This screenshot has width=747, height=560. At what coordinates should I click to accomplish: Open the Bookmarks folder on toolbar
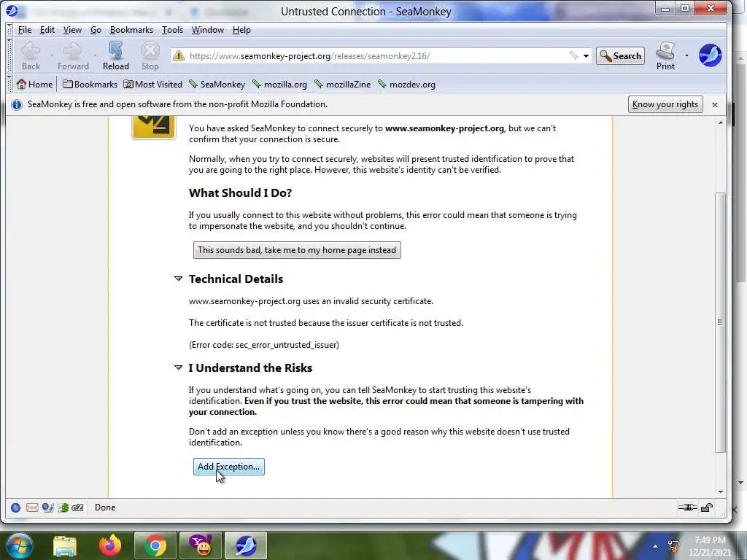click(90, 85)
